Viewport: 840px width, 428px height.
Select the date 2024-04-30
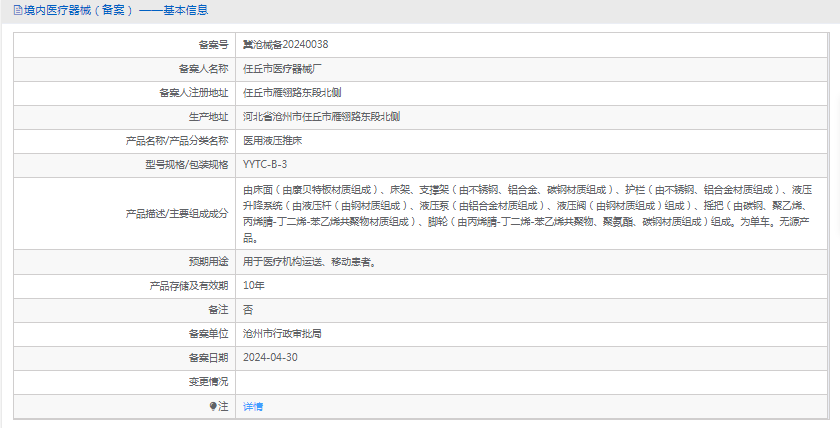tap(270, 358)
